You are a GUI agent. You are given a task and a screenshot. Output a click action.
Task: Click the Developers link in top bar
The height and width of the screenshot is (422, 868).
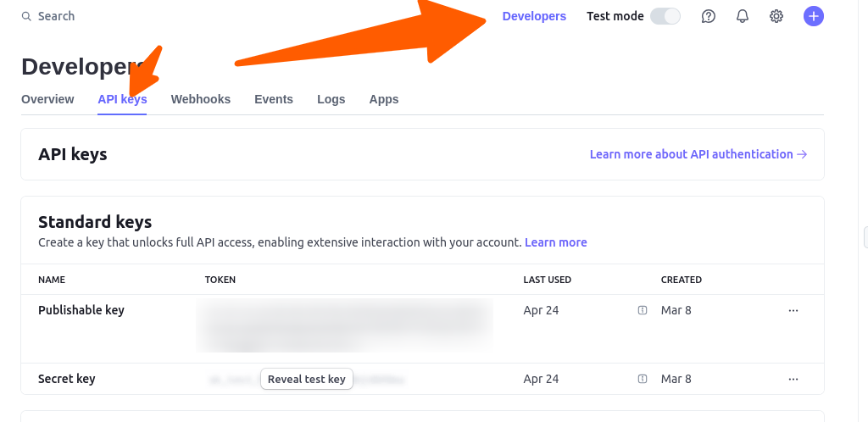coord(534,16)
